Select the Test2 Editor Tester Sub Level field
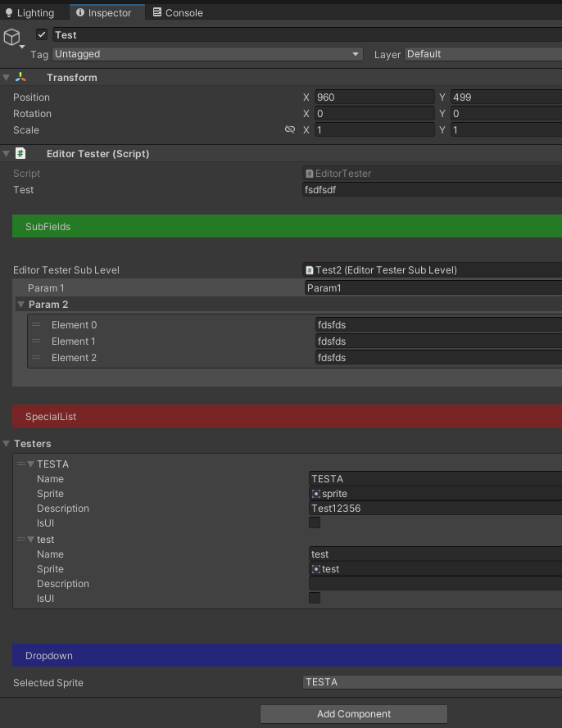 point(432,269)
